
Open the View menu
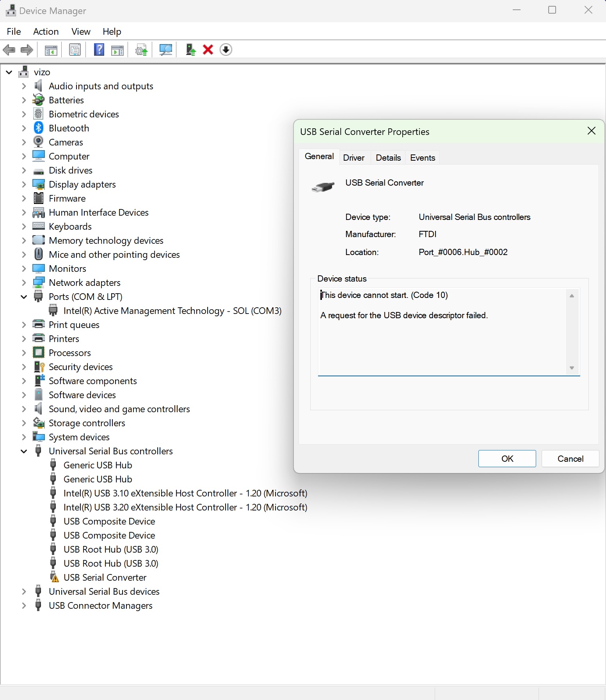(x=81, y=32)
